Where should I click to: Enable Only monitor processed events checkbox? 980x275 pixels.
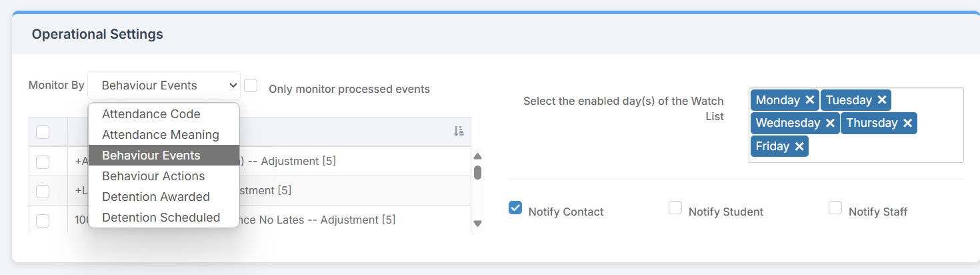251,85
